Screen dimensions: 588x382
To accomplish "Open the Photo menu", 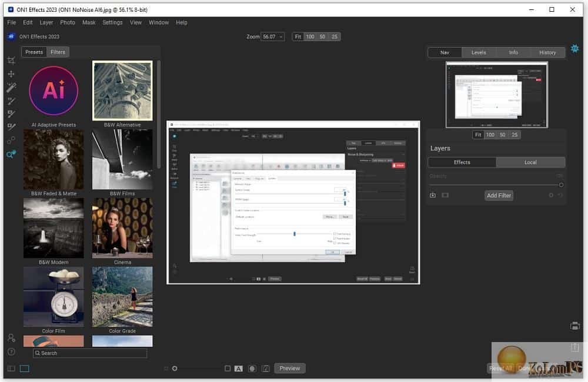I will [x=68, y=22].
